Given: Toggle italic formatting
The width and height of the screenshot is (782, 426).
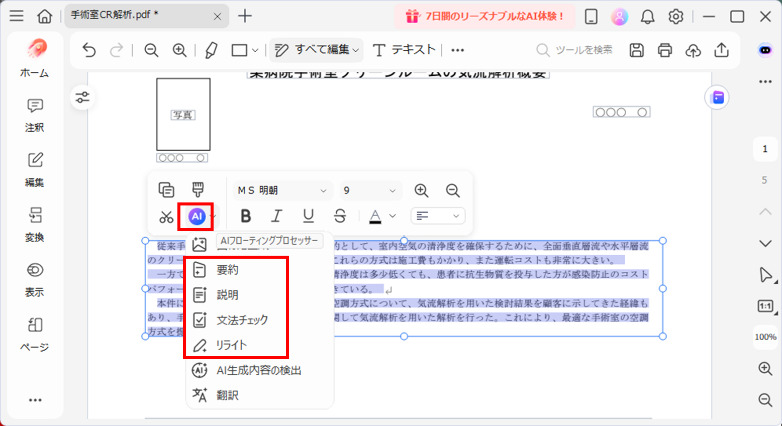Looking at the screenshot, I should (276, 216).
